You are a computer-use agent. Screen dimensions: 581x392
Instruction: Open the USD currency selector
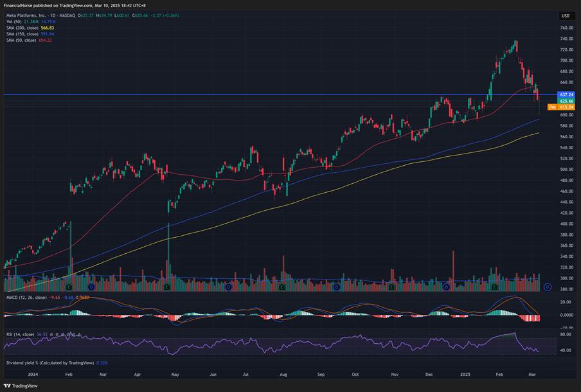pos(566,15)
